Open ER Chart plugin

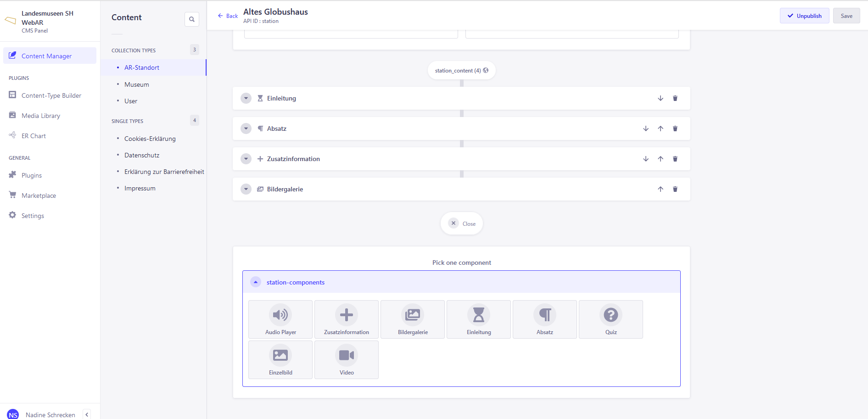click(34, 136)
